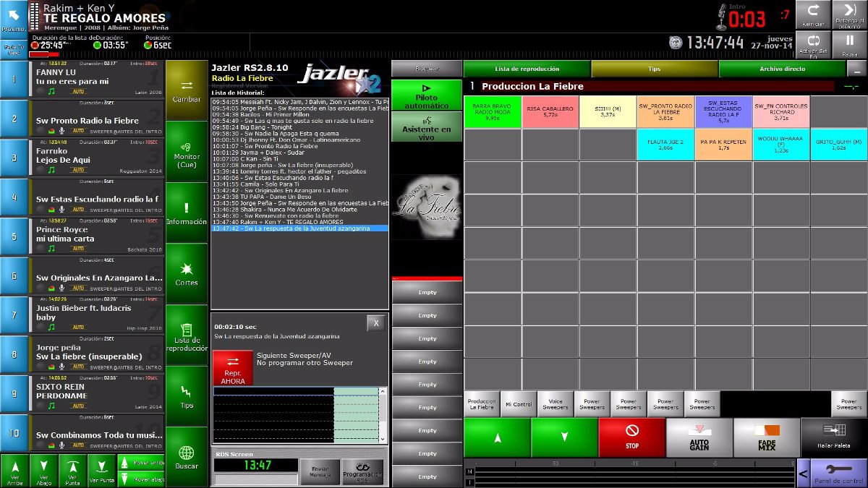Click the clock icon beside 13:47:44

675,43
